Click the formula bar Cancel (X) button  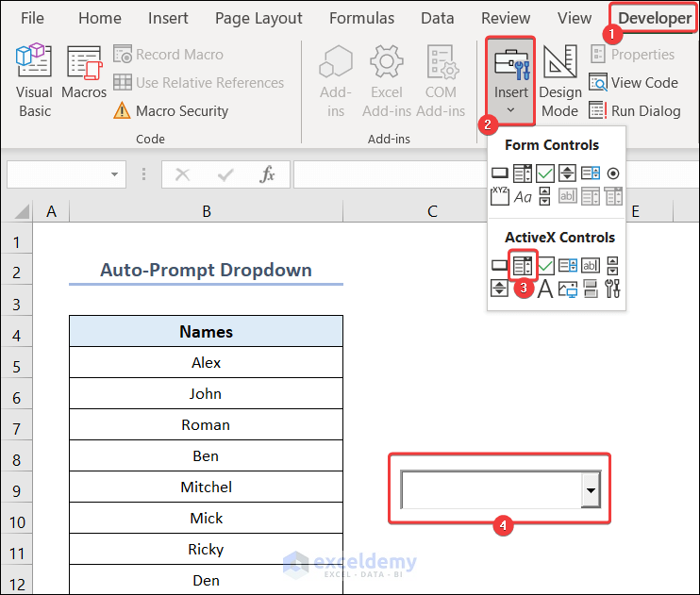click(183, 174)
